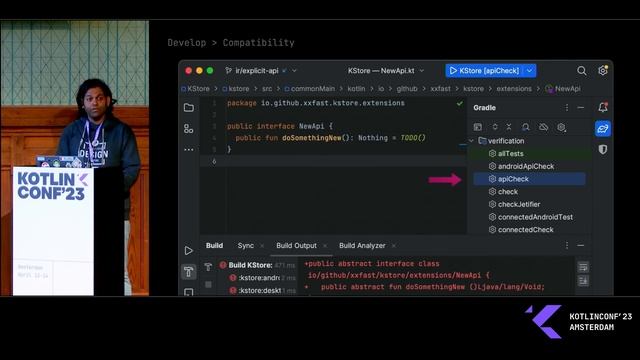Viewport: 640px width, 360px height.
Task: Click Gradle toolbar analyze dependencies icon
Action: coord(526,127)
